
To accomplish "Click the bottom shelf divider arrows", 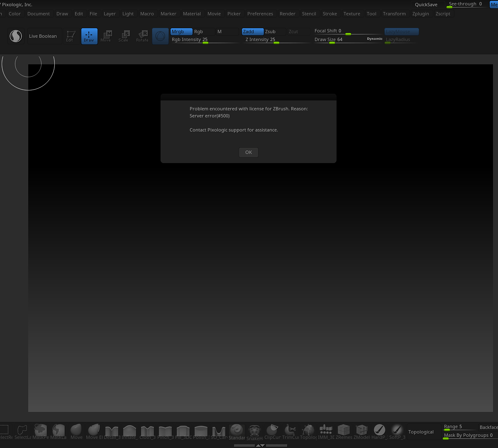I will (x=260, y=445).
